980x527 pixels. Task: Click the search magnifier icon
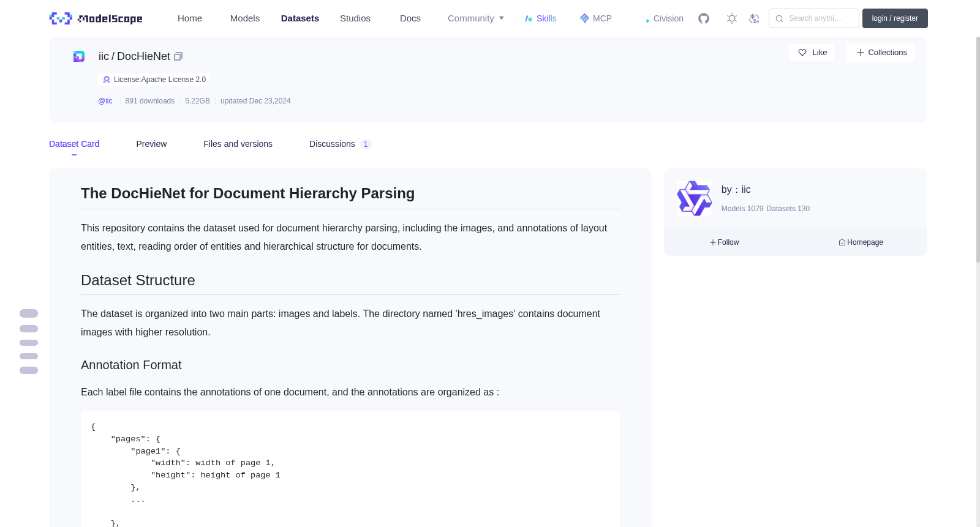tap(779, 18)
